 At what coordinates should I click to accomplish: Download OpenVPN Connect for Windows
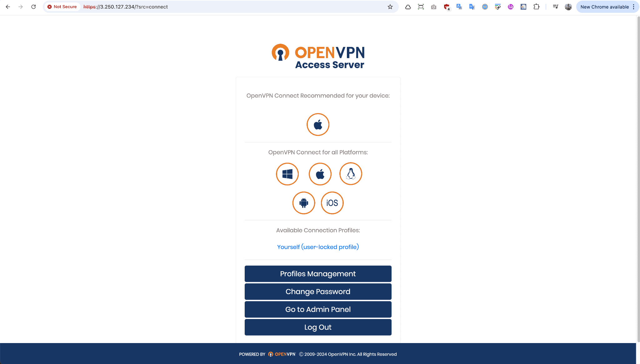pyautogui.click(x=287, y=174)
